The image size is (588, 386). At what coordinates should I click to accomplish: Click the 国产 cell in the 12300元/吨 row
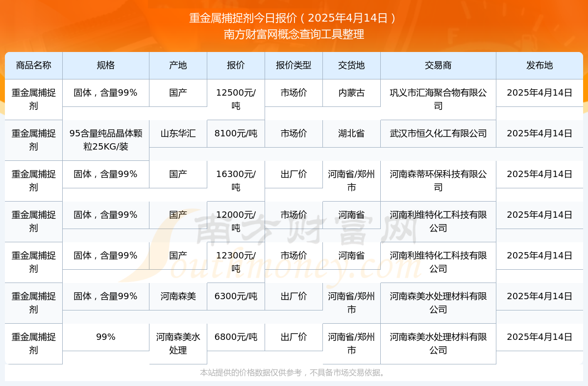(178, 255)
